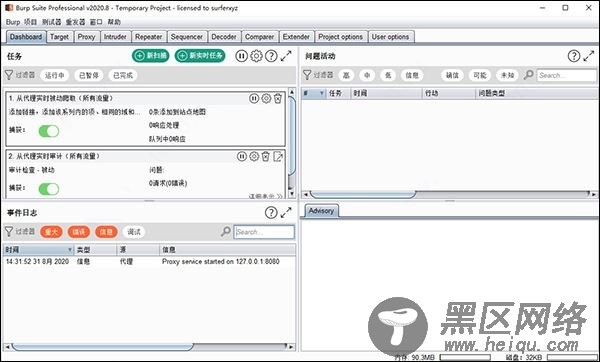The height and width of the screenshot is (362, 600).
Task: Toggle the 高 severity issue filter
Action: tap(346, 75)
